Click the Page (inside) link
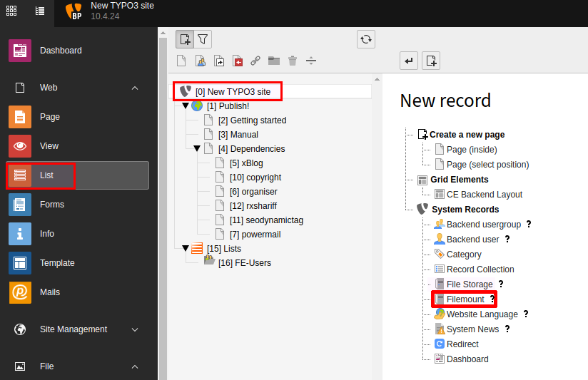 coord(472,150)
